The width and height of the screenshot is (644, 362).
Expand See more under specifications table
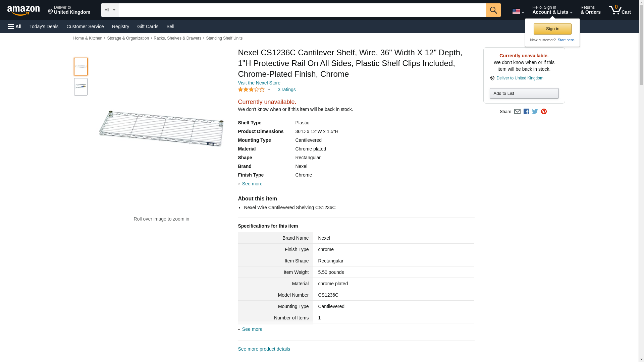(x=252, y=329)
